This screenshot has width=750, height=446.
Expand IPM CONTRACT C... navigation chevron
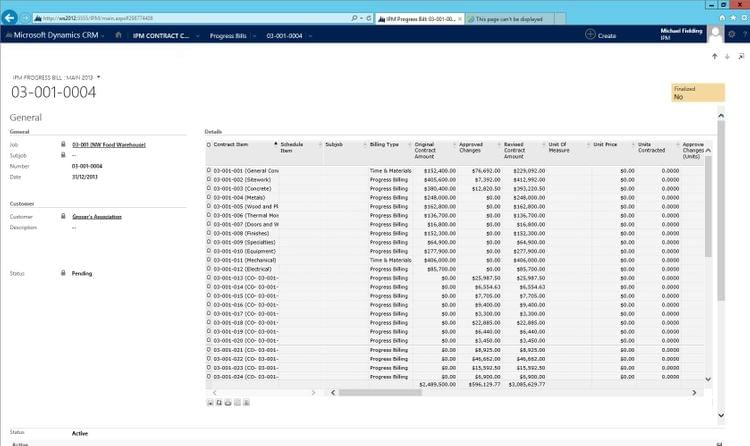pos(197,36)
